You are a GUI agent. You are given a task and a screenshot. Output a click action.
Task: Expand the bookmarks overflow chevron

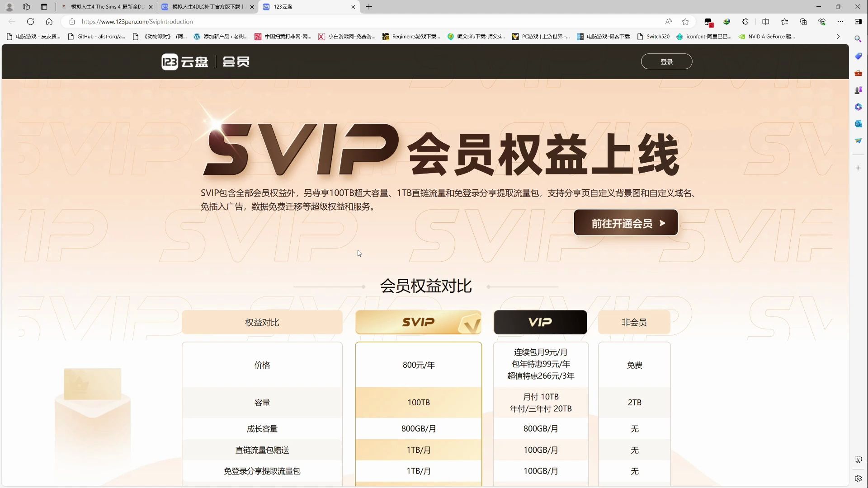838,37
